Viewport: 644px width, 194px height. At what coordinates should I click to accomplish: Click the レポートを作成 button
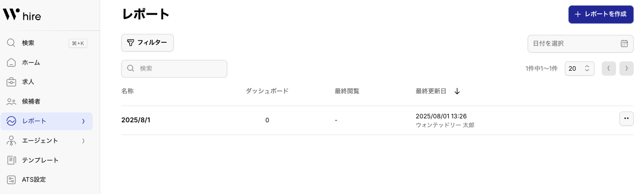[x=601, y=14]
